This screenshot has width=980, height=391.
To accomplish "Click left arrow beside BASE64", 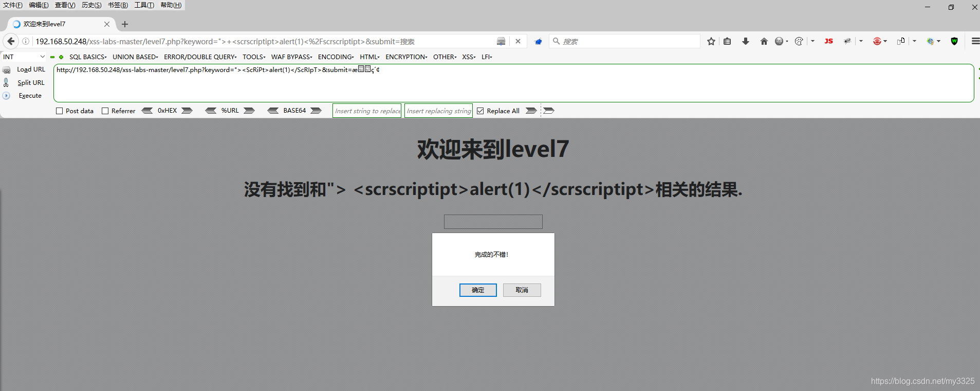I will (x=273, y=111).
